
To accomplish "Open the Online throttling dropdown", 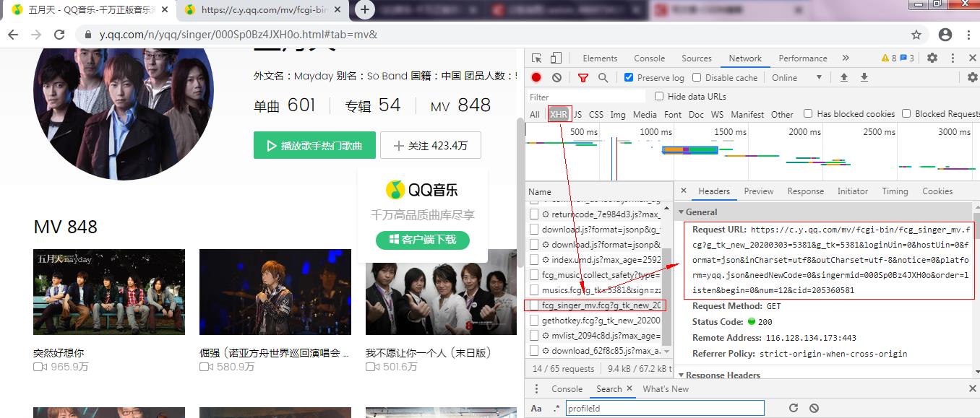I will click(797, 78).
